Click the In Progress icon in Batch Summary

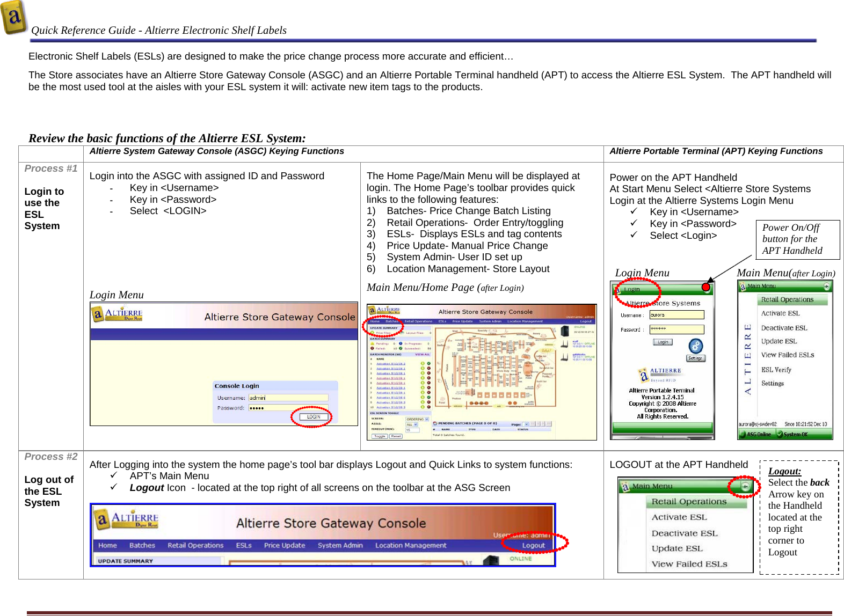click(x=401, y=343)
